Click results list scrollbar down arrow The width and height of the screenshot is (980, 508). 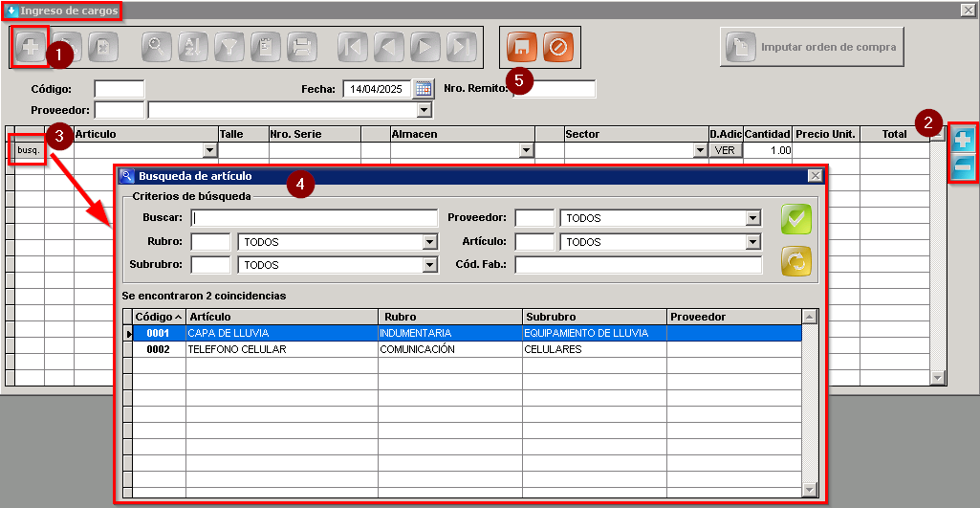pyautogui.click(x=810, y=489)
